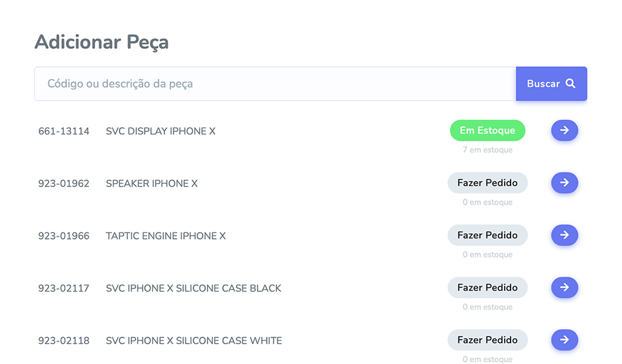Select part code 661-13114
622x364 pixels.
64,131
